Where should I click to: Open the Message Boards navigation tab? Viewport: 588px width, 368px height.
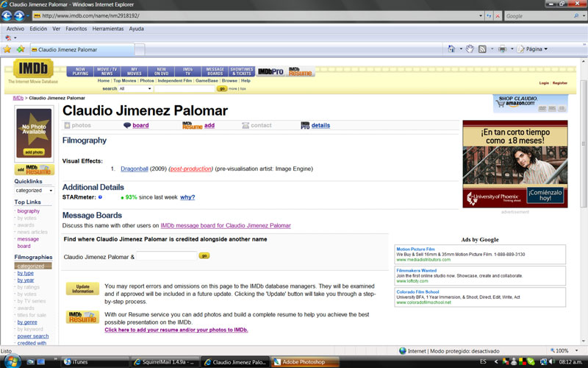click(215, 71)
